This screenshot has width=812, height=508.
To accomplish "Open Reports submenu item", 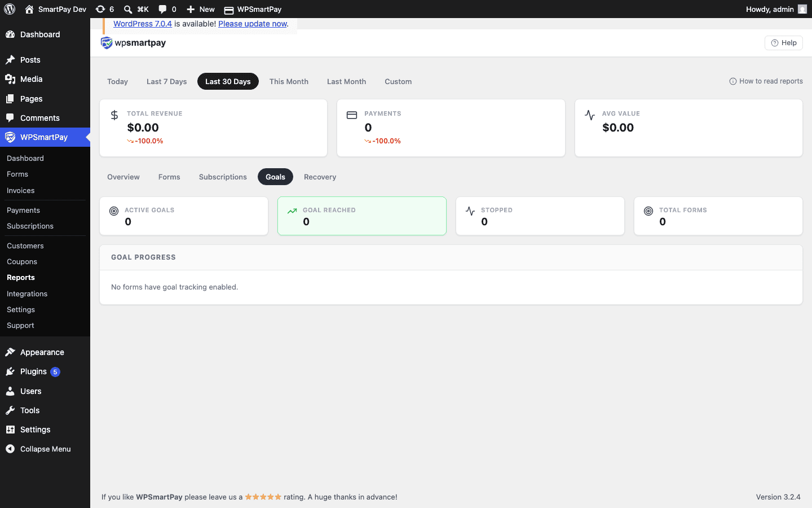I will pos(21,278).
